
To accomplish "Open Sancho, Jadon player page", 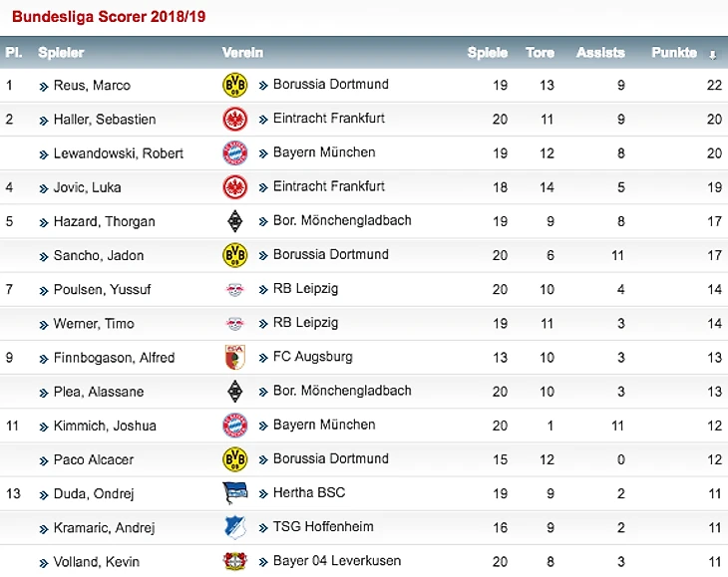I will click(99, 255).
